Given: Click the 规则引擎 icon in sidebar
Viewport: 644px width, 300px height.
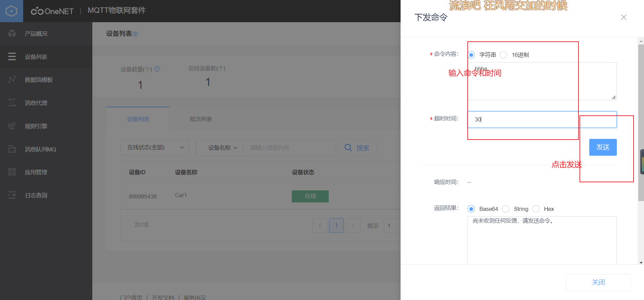Looking at the screenshot, I should [x=12, y=126].
